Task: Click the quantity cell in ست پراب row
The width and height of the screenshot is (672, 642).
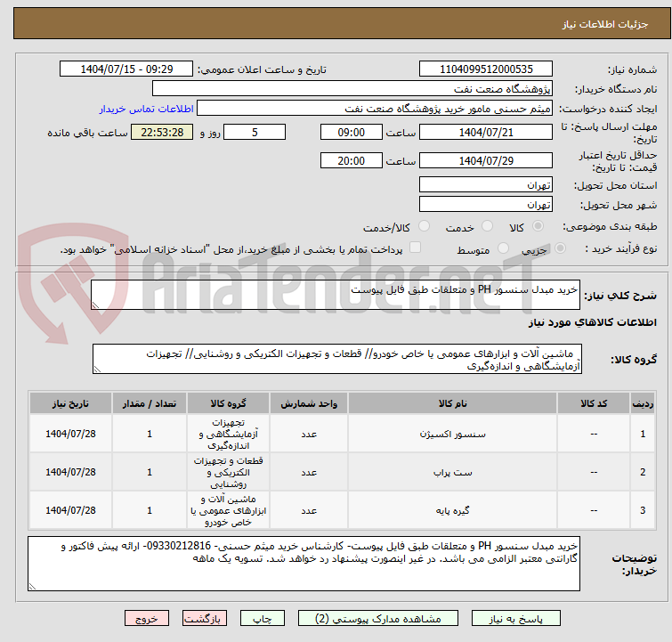Action: [x=150, y=472]
